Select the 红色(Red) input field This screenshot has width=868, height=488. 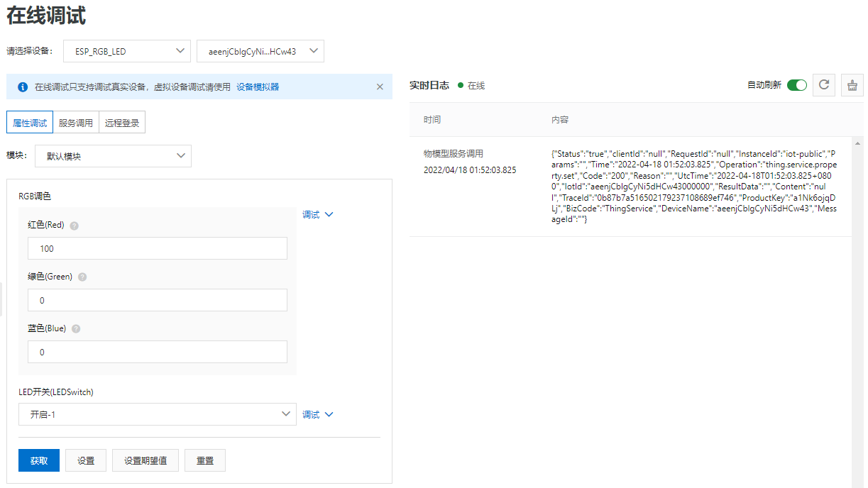tap(157, 248)
